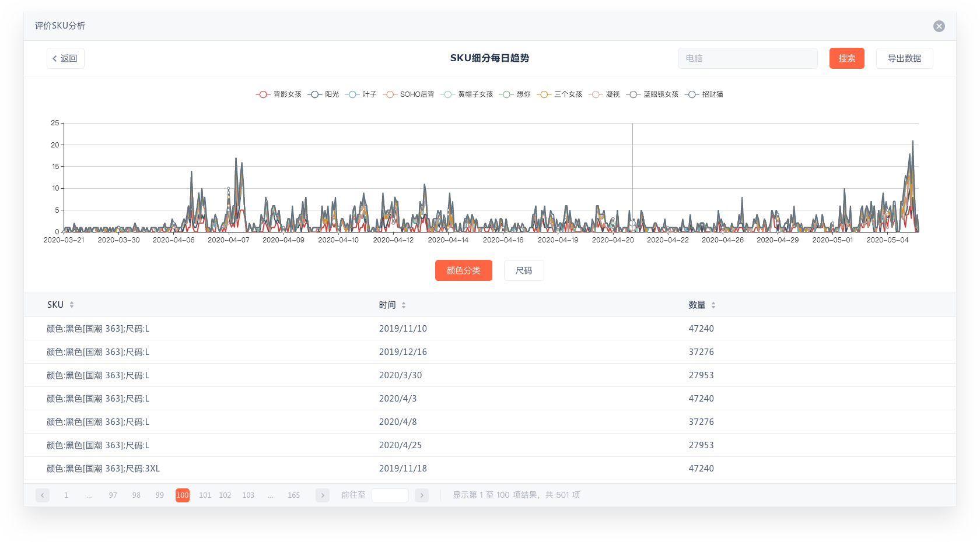Click the SKU细分每日趋势 chart title
Screen dimensions: 980x542
489,58
